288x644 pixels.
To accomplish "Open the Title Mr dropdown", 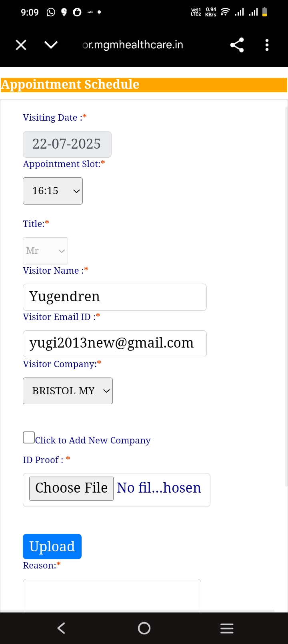I will click(45, 251).
